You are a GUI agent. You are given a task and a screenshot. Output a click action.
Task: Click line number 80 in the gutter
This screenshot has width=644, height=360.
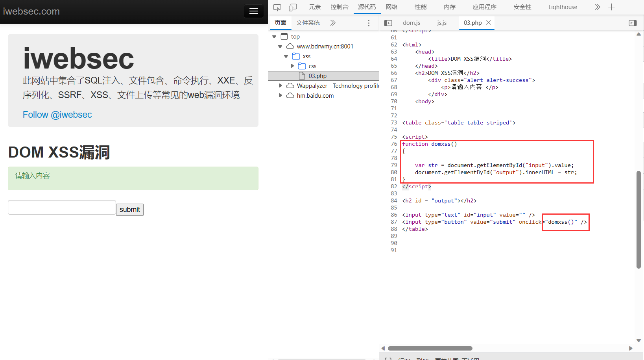[394, 172]
